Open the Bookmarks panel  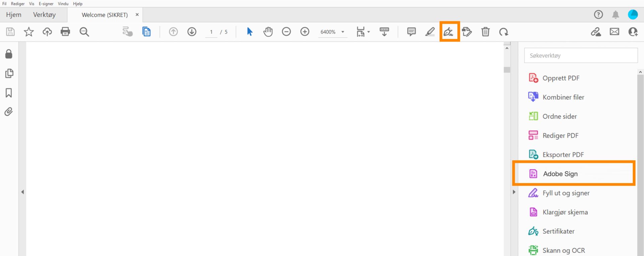pos(9,93)
